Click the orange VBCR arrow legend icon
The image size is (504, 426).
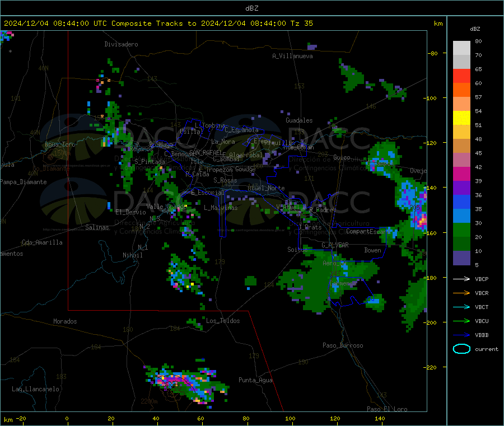pos(461,293)
